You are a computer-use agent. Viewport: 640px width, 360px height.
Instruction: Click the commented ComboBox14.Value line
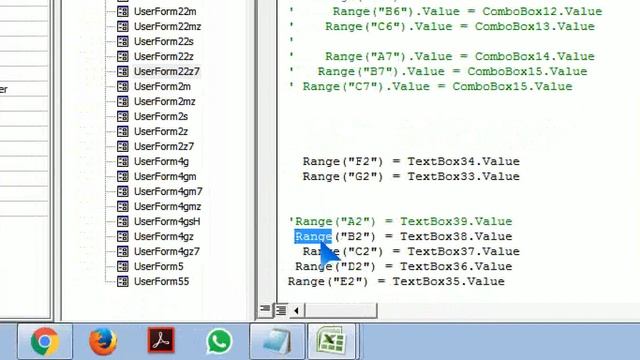pyautogui.click(x=442, y=56)
